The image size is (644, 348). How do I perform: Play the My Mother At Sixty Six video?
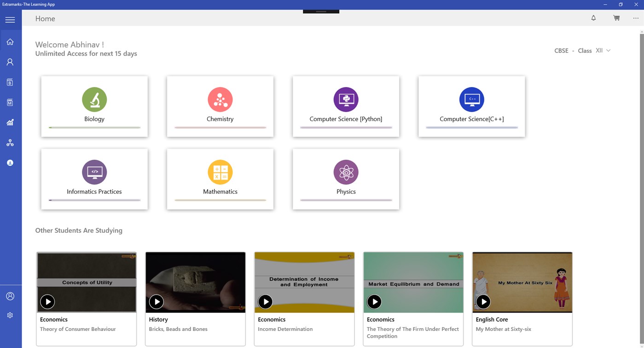tap(483, 302)
